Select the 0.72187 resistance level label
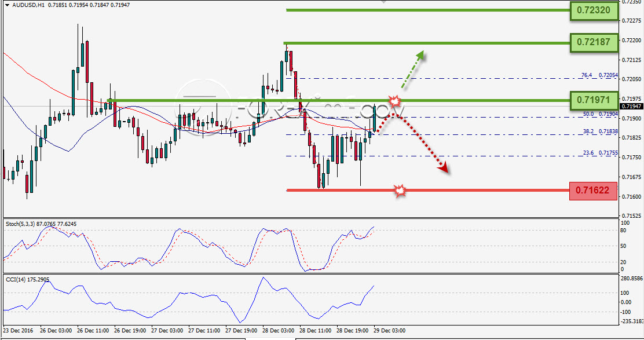The height and width of the screenshot is (340, 644). point(594,42)
